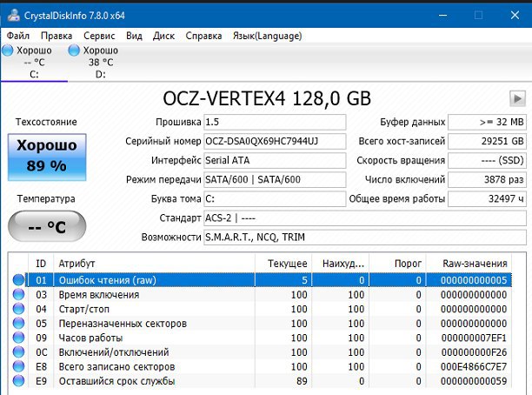
Task: Click raw value 000000007EF1
Action: pos(474,338)
